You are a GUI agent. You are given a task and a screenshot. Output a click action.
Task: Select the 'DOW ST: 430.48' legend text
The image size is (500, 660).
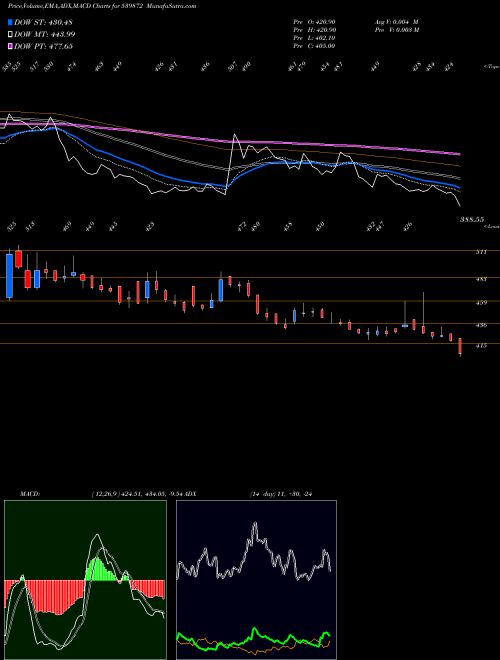click(x=43, y=22)
